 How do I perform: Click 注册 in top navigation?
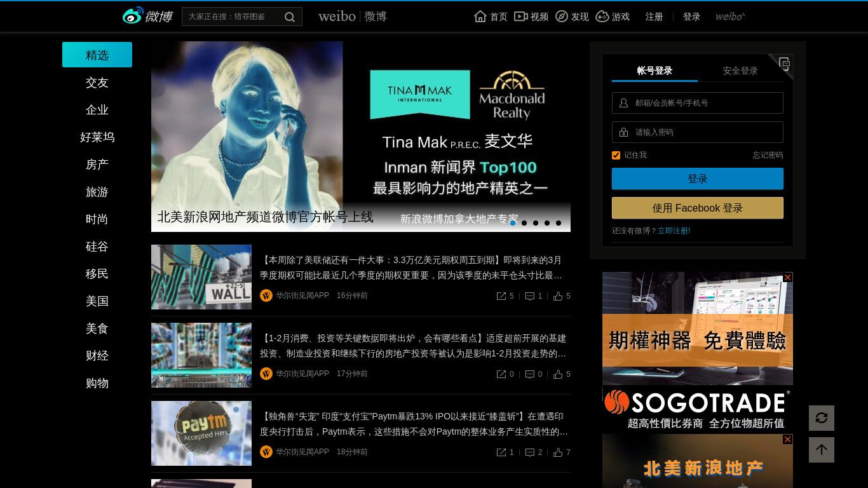(x=654, y=17)
